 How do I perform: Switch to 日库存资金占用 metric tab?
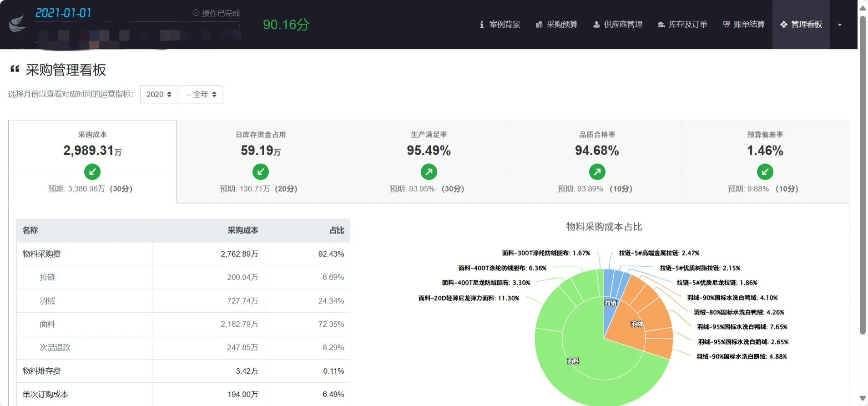261,162
